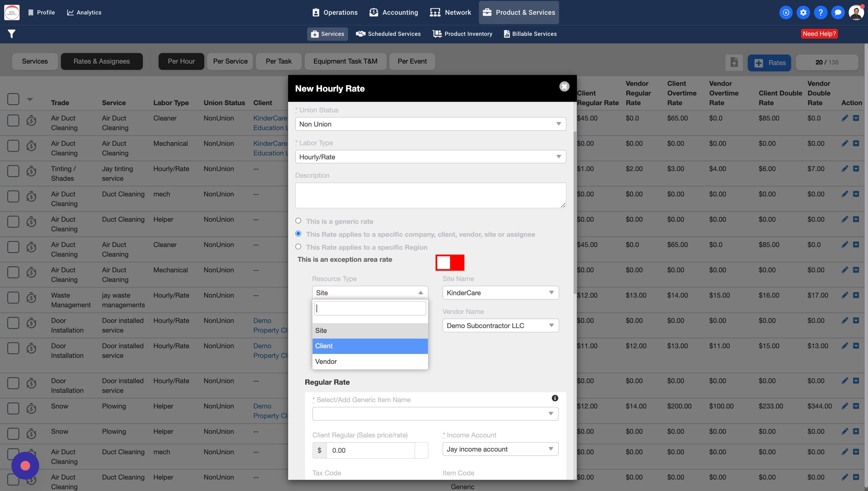Click the red record circle button
This screenshot has width=868, height=491.
(25, 466)
